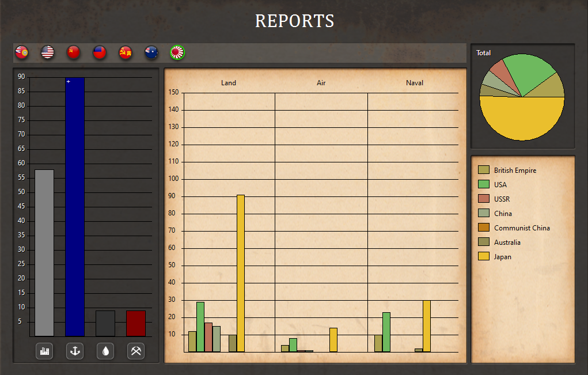The height and width of the screenshot is (375, 588).
Task: Select the Communist China flag icon
Action: tap(125, 52)
